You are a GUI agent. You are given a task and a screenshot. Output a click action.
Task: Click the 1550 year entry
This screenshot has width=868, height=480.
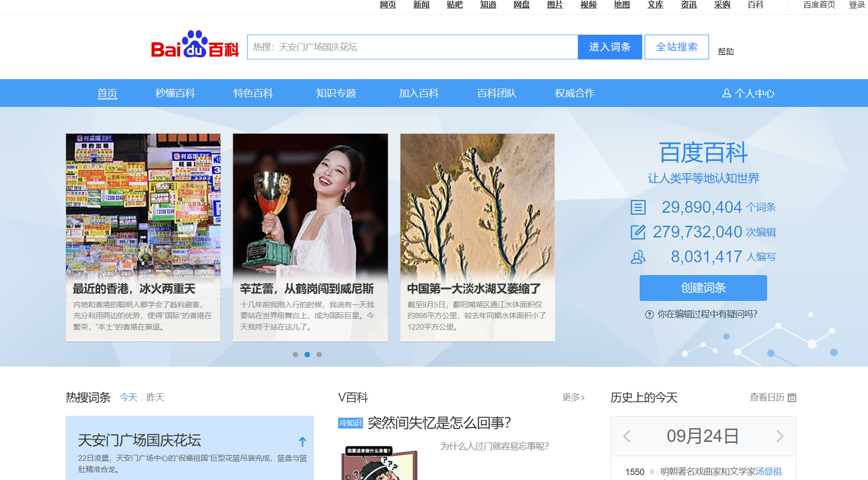pyautogui.click(x=635, y=472)
